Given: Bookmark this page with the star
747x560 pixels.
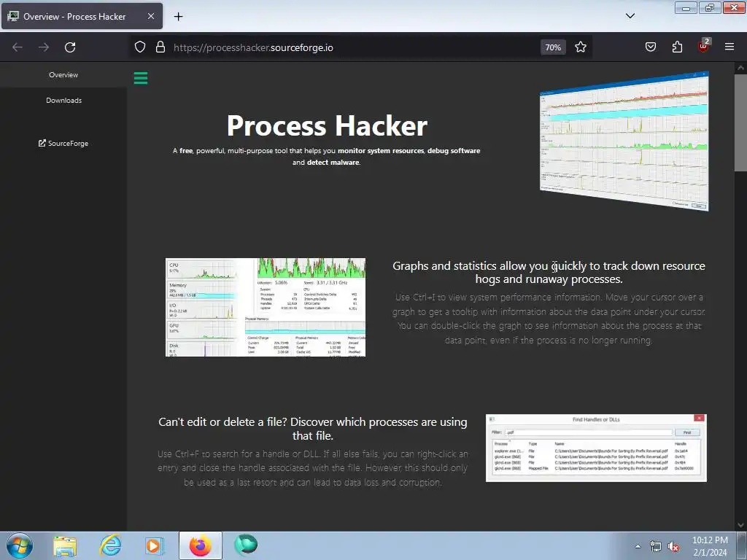Looking at the screenshot, I should pos(580,47).
